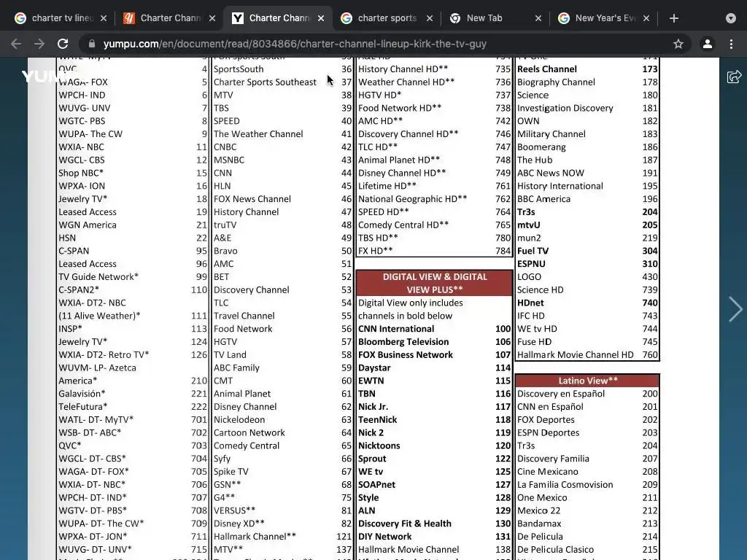
Task: Click 'Reels Channel' entry
Action: [x=547, y=69]
